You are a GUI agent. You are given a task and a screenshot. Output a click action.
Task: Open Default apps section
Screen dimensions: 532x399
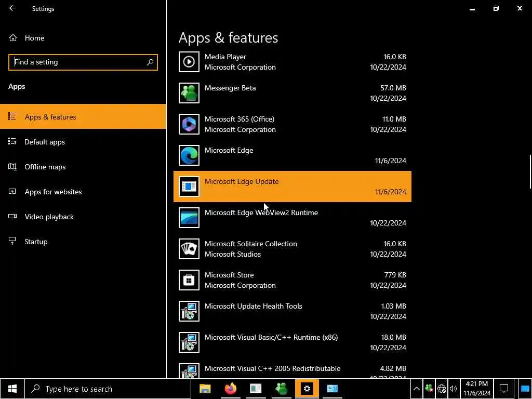coord(83,142)
